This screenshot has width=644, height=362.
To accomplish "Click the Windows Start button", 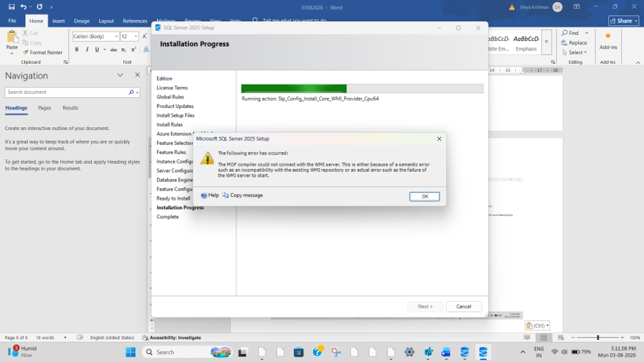I will pos(131,352).
